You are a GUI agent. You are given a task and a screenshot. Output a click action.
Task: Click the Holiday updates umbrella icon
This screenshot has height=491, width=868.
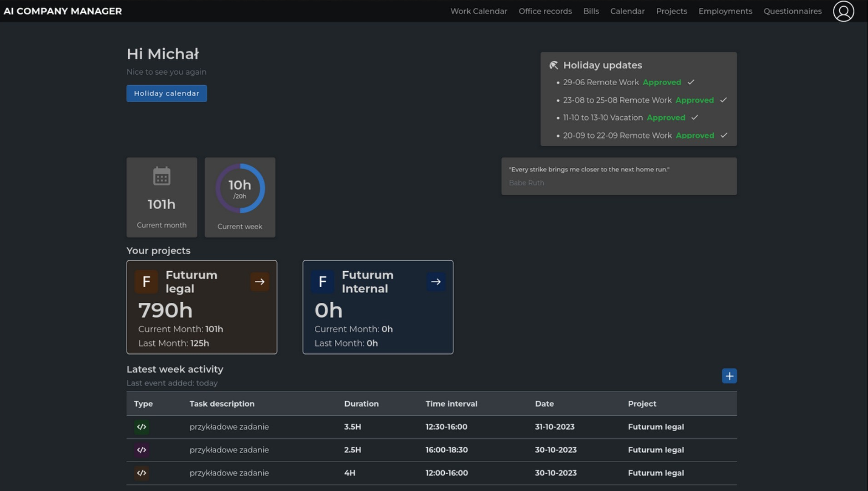pos(554,65)
